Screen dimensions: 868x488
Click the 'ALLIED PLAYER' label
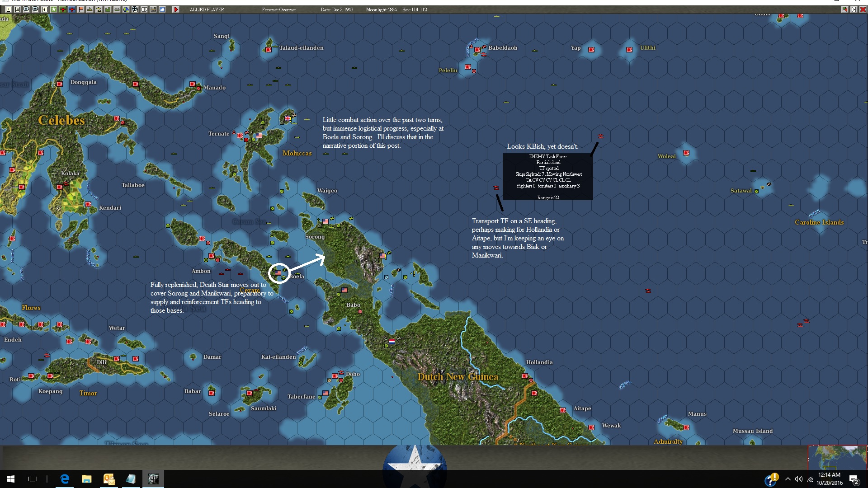pyautogui.click(x=207, y=9)
